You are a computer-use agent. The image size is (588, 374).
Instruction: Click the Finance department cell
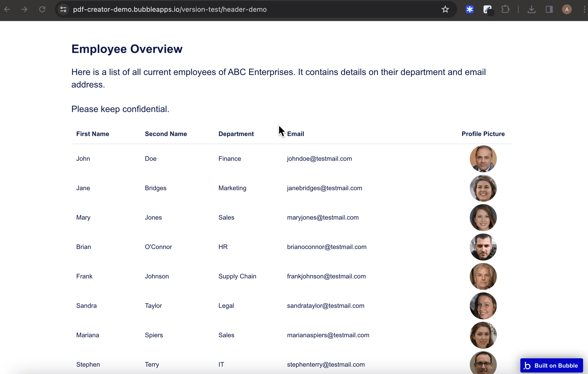click(230, 159)
